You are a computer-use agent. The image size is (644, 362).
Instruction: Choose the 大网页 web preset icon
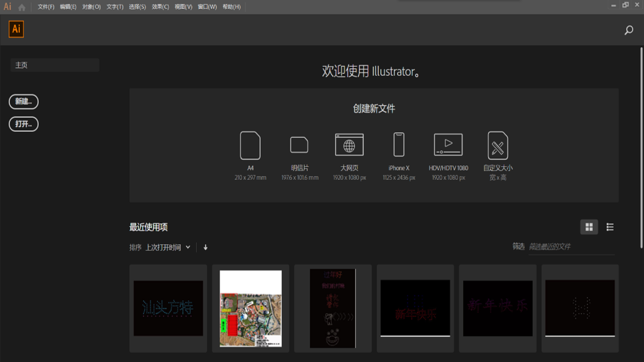click(x=349, y=145)
